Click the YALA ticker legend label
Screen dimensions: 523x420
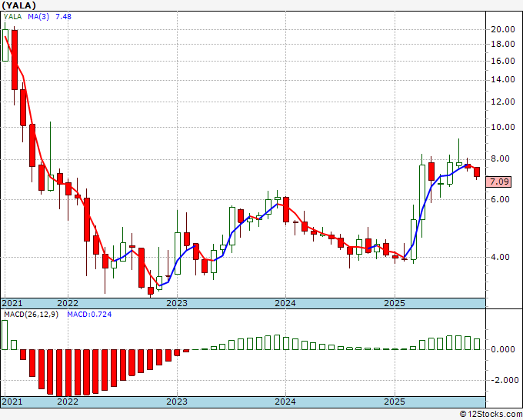[12, 17]
